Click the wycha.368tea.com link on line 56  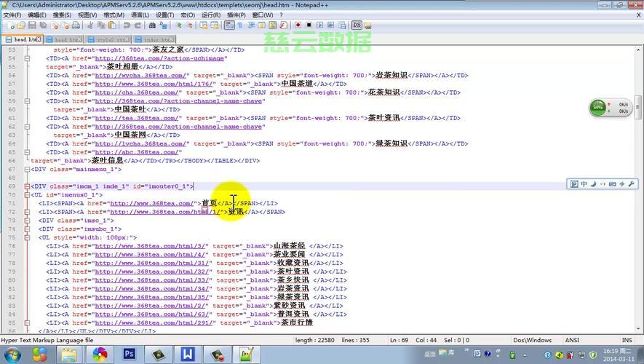142,76
